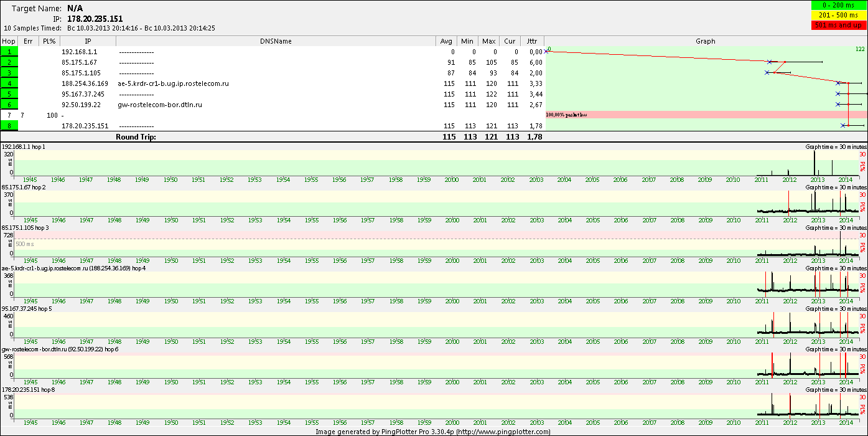Click the green 0 - 200 ms legend swatch
Image resolution: width=868 pixels, height=436 pixels.
[838, 5]
